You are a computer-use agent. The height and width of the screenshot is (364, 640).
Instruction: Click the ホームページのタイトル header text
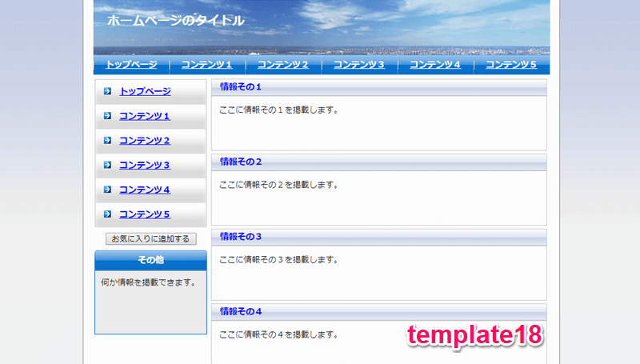176,21
